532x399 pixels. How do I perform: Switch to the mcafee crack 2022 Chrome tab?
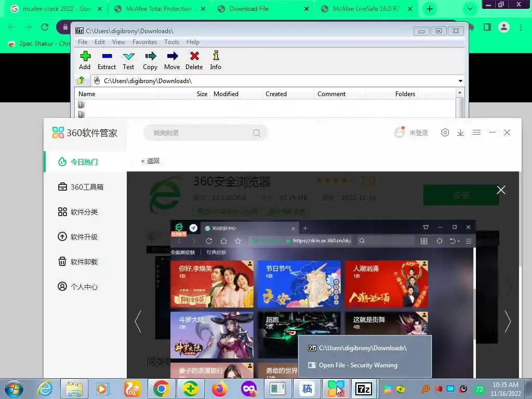point(56,9)
